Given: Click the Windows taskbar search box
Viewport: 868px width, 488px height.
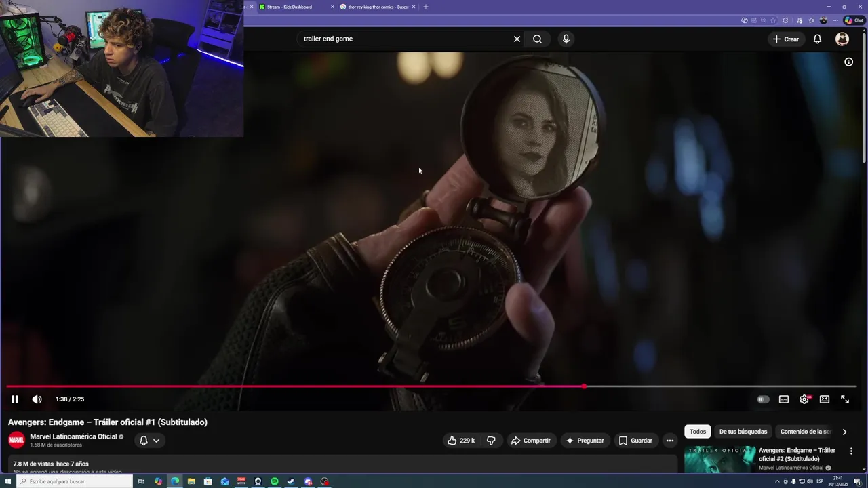Looking at the screenshot, I should (75, 481).
